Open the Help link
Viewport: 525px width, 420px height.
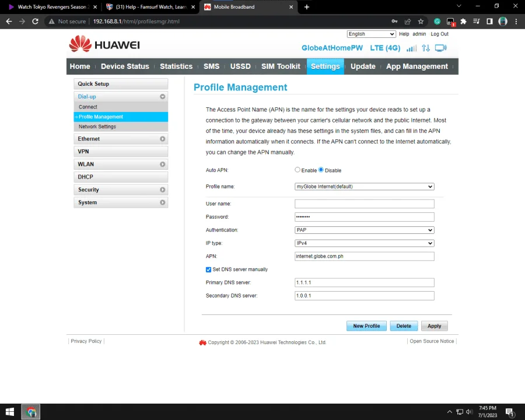404,34
